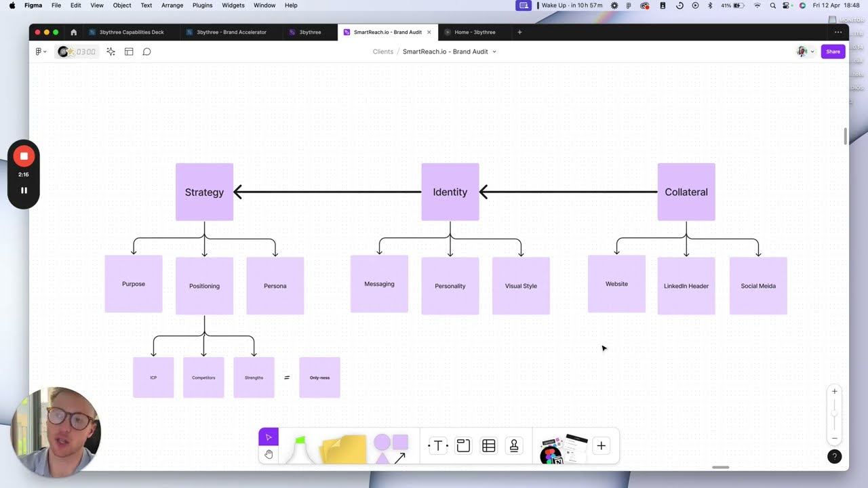The height and width of the screenshot is (488, 868).
Task: Go to Figma home tab
Action: point(74,32)
